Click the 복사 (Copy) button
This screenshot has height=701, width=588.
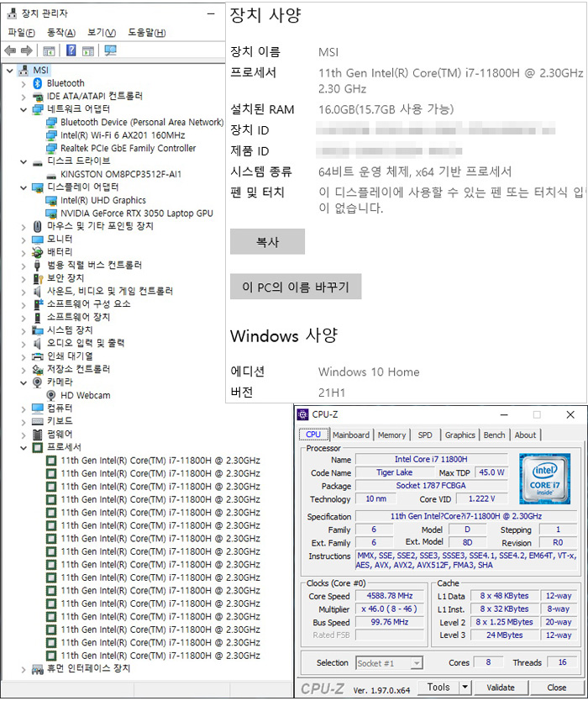(x=267, y=242)
